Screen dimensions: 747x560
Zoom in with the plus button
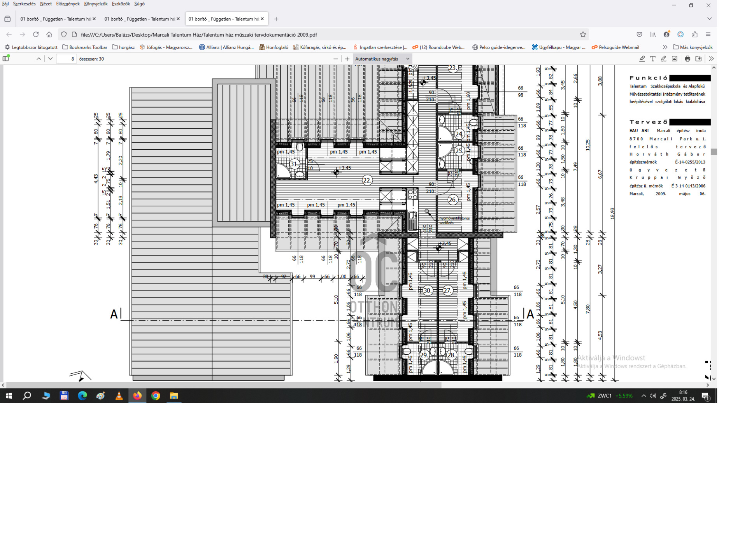click(x=347, y=59)
